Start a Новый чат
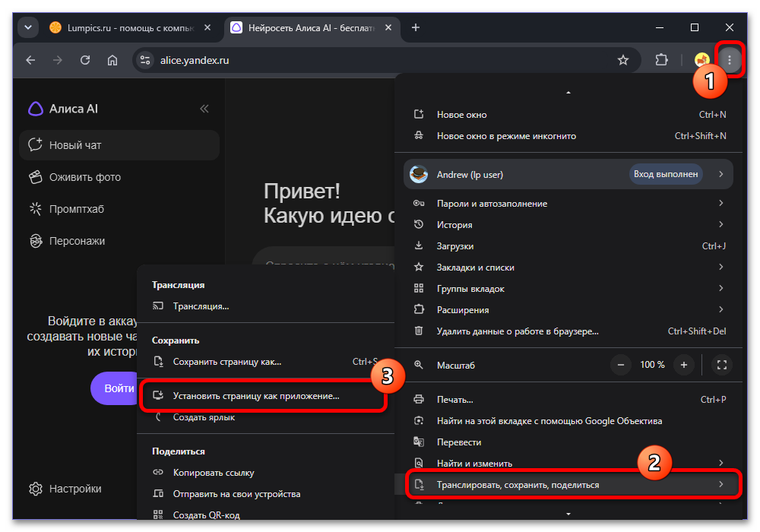 119,145
